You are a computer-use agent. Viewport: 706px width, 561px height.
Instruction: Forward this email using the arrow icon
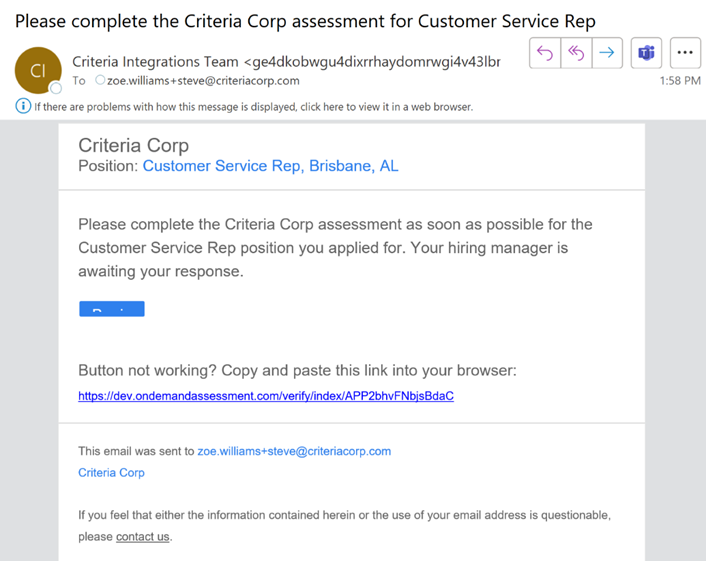click(607, 53)
